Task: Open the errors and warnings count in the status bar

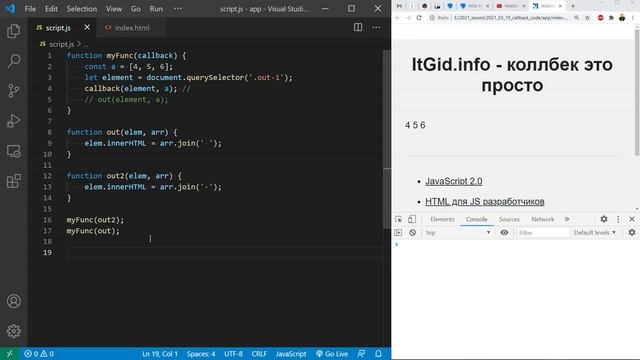Action: pyautogui.click(x=39, y=353)
